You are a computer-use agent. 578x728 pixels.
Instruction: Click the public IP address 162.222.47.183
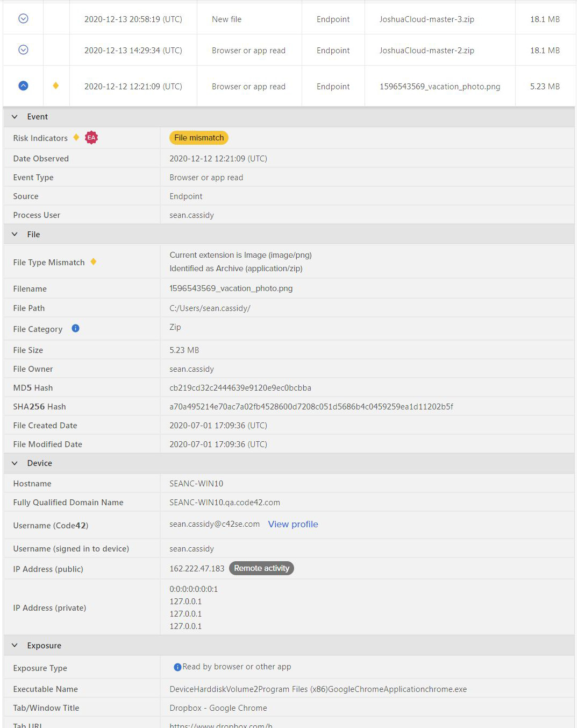point(197,569)
